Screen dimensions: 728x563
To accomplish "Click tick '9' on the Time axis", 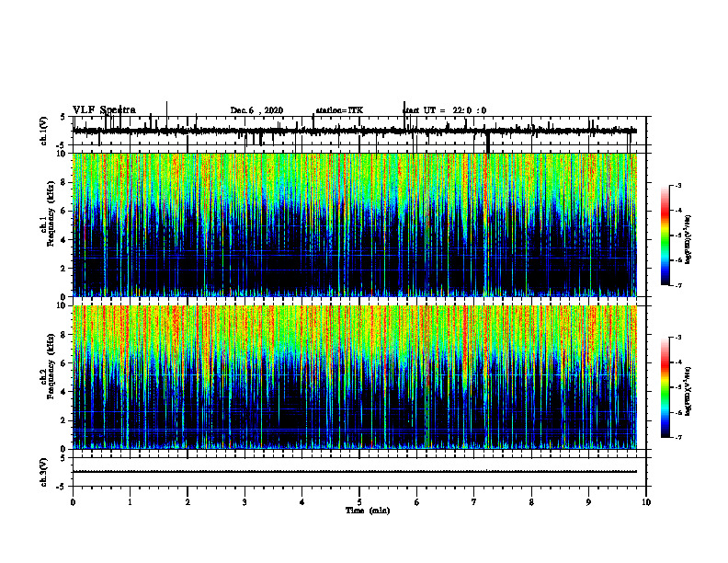I will (588, 502).
